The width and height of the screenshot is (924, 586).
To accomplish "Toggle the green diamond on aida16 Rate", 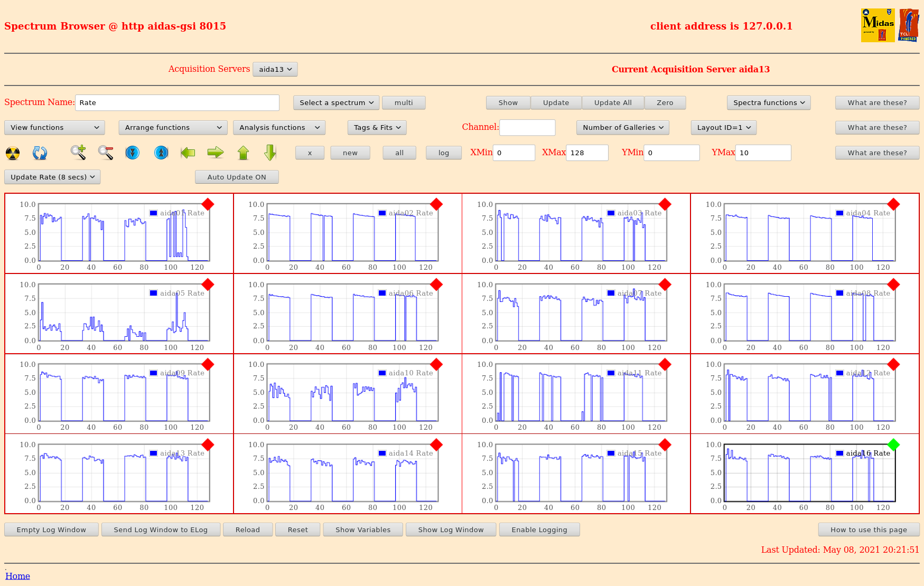I will click(893, 445).
